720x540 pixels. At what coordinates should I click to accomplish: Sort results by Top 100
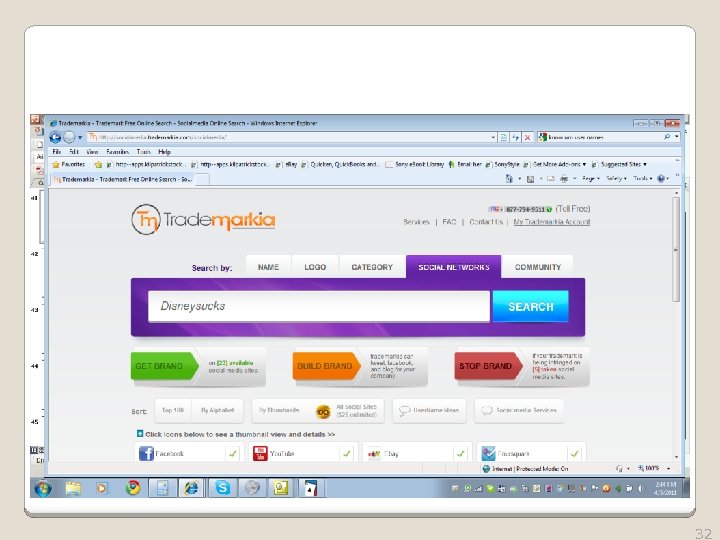tap(173, 410)
